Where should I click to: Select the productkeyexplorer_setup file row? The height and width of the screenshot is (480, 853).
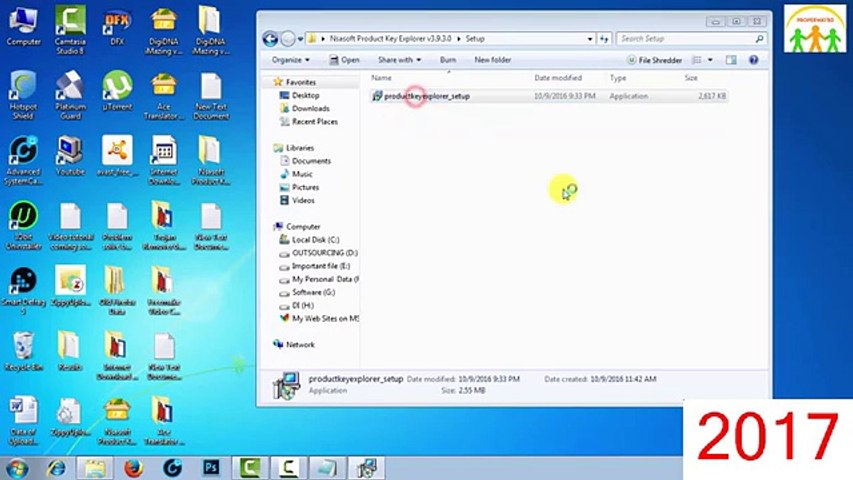548,96
